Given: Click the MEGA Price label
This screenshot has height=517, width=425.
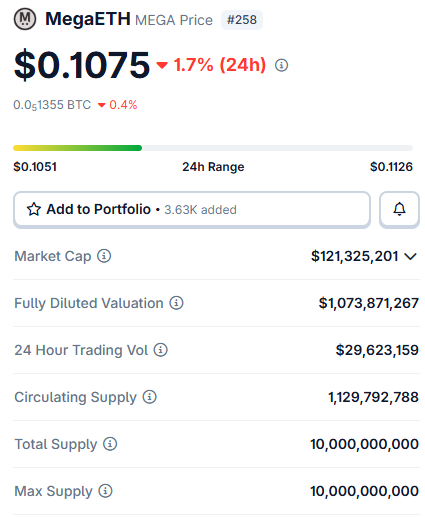Looking at the screenshot, I should pos(174,20).
